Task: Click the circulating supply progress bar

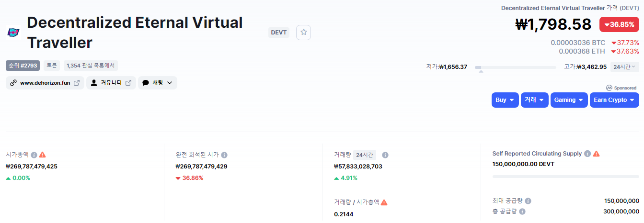Action: tap(566, 177)
